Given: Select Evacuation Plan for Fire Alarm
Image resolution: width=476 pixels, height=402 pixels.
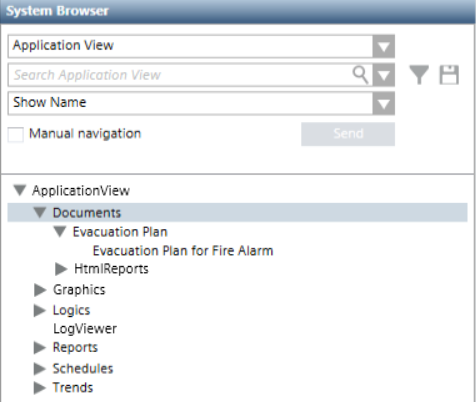Looking at the screenshot, I should pos(183,251).
